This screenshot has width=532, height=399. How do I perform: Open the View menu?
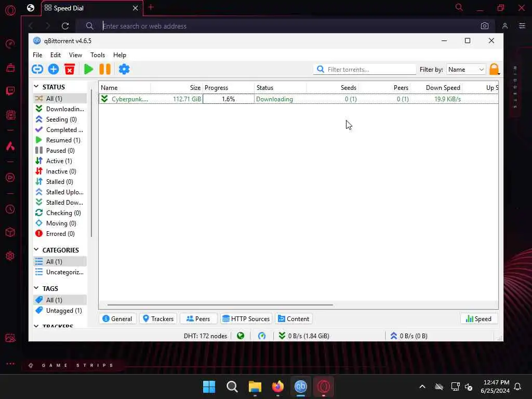point(75,55)
